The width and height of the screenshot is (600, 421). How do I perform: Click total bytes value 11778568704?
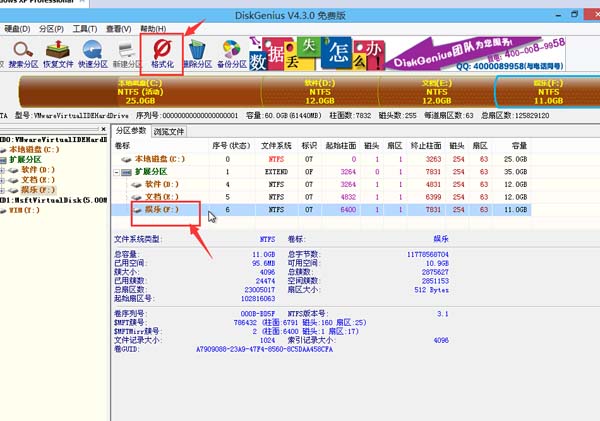pyautogui.click(x=427, y=254)
